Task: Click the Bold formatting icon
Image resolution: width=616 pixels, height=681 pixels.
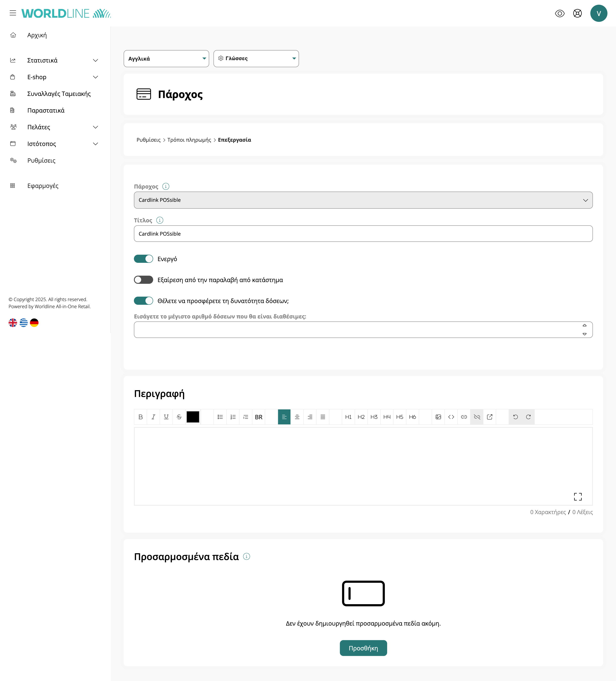Action: coord(140,417)
